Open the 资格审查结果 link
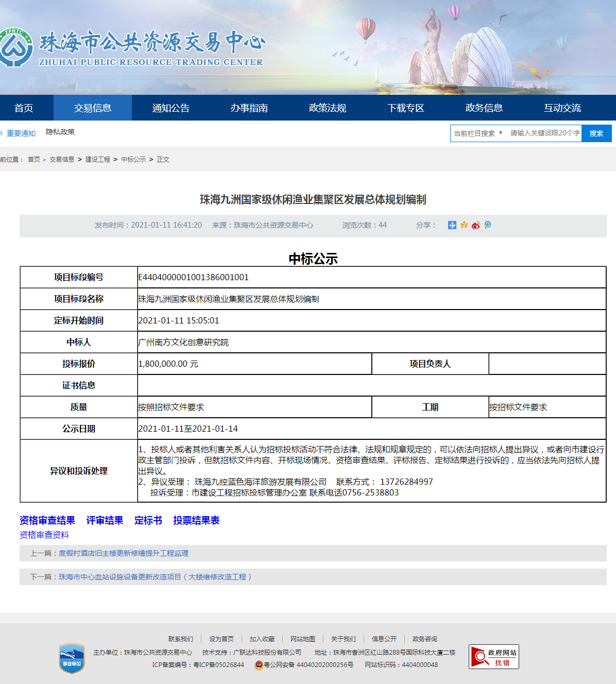 (47, 521)
